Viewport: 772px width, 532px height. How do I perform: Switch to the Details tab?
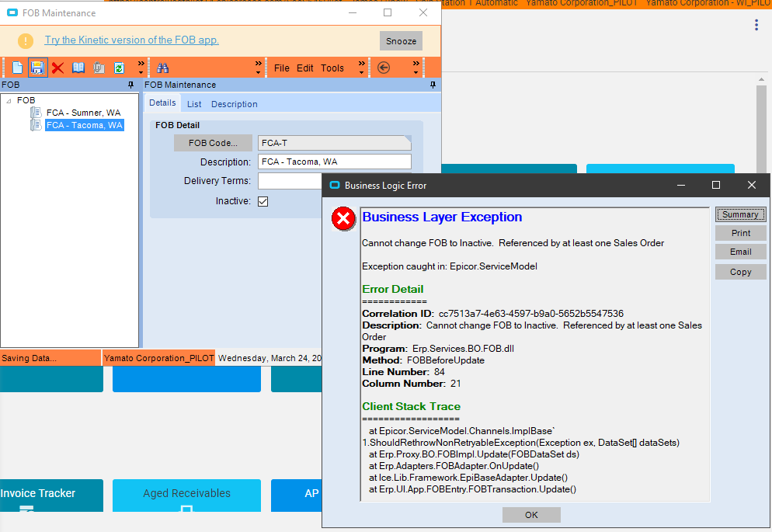coord(162,103)
